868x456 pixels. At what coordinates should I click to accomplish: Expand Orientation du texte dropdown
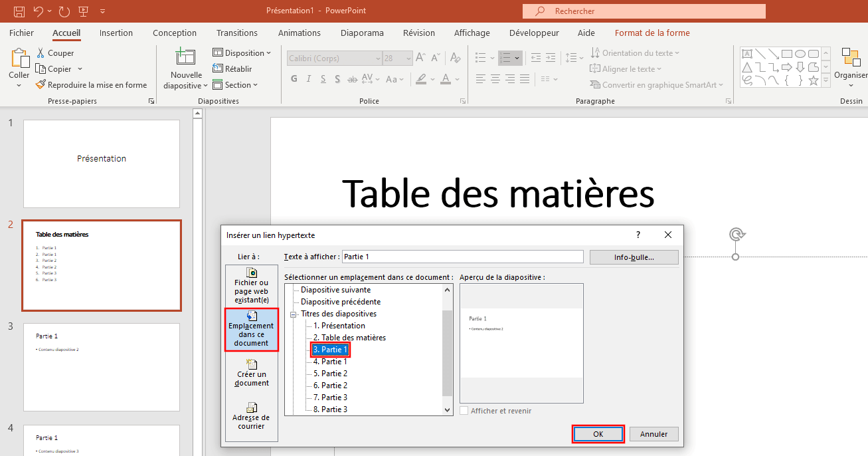point(635,53)
